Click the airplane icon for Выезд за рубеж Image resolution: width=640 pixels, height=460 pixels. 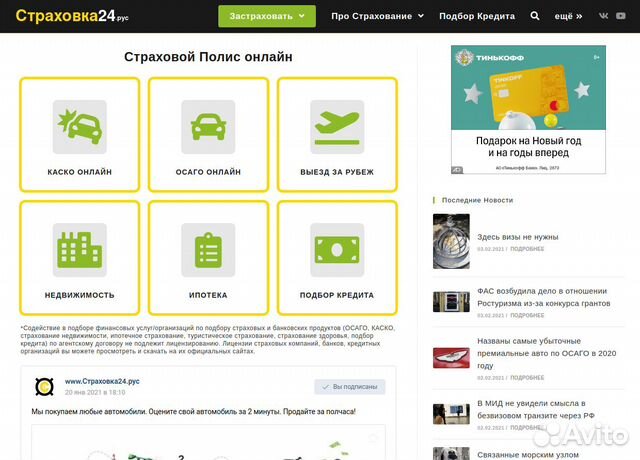[x=337, y=126]
